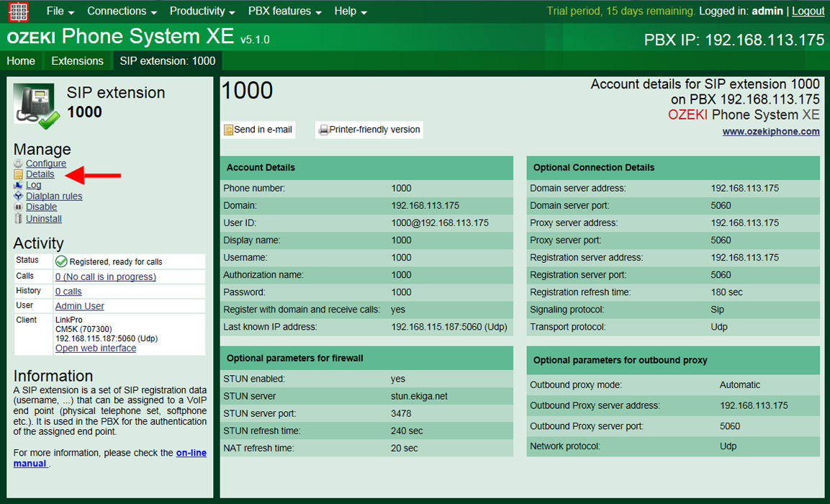Screen dimensions: 830x504
Task: Click 'Register with domain and receive calls' yes value
Action: [x=398, y=310]
